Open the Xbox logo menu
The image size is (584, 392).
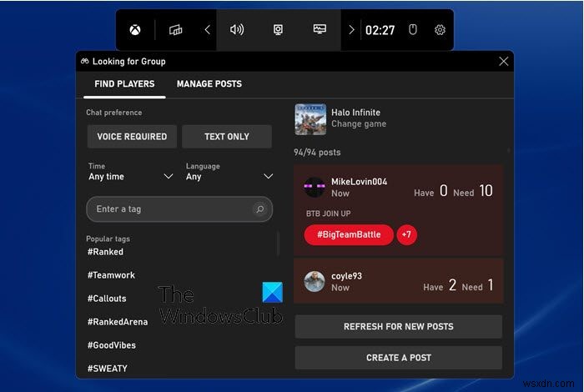coord(135,30)
